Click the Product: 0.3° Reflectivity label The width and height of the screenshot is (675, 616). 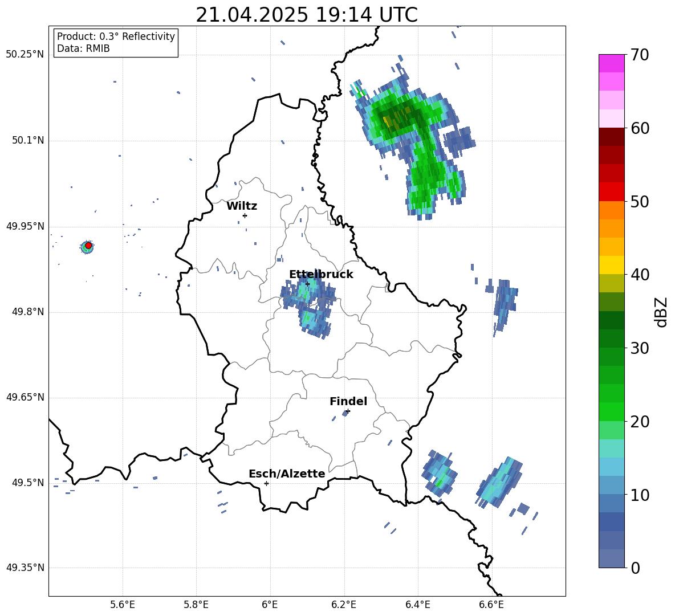[116, 36]
